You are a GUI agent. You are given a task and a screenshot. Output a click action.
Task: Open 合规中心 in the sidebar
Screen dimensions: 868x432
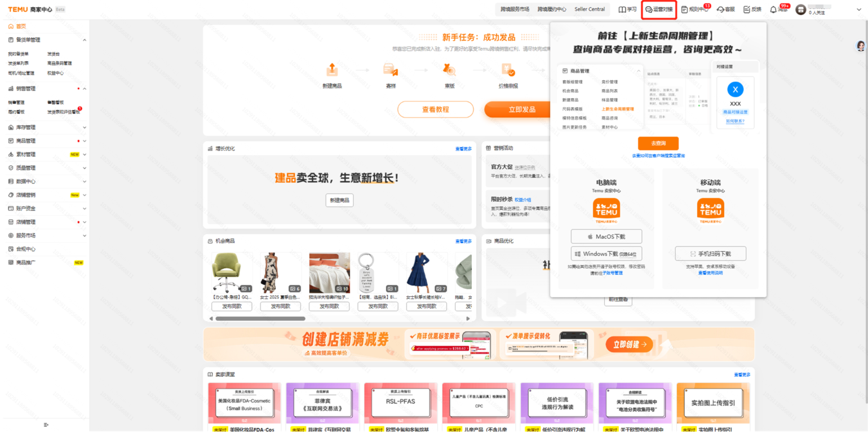[x=25, y=249]
